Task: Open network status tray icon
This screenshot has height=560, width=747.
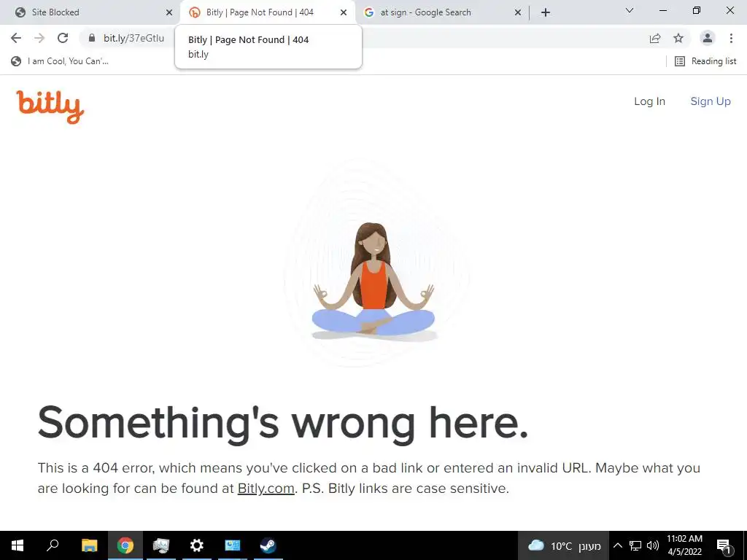Action: pyautogui.click(x=635, y=545)
